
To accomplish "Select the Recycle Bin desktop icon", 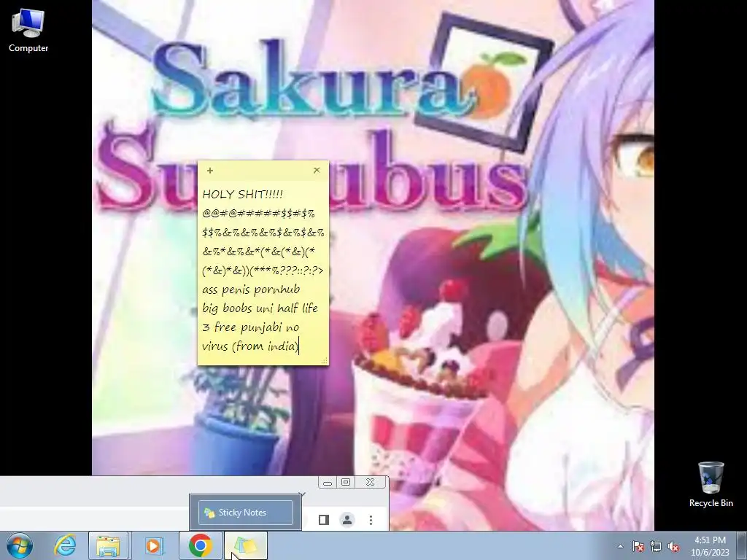I will pyautogui.click(x=711, y=484).
